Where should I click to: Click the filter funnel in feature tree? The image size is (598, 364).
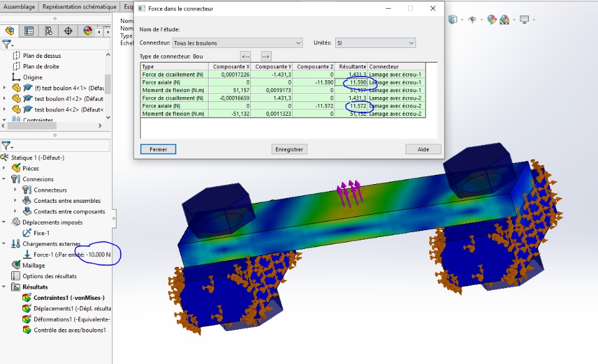[x=6, y=44]
